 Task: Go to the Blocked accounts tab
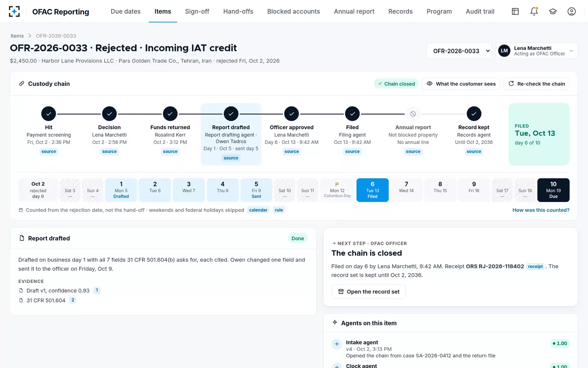click(x=294, y=11)
